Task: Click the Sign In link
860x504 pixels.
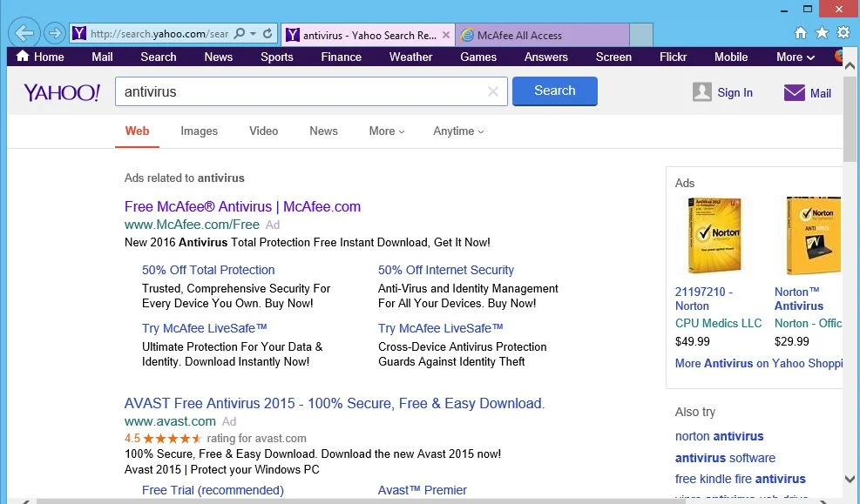Action: [x=735, y=92]
